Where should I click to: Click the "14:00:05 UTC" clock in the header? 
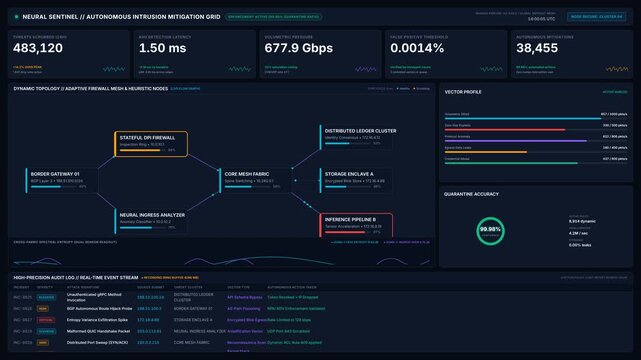pos(541,19)
